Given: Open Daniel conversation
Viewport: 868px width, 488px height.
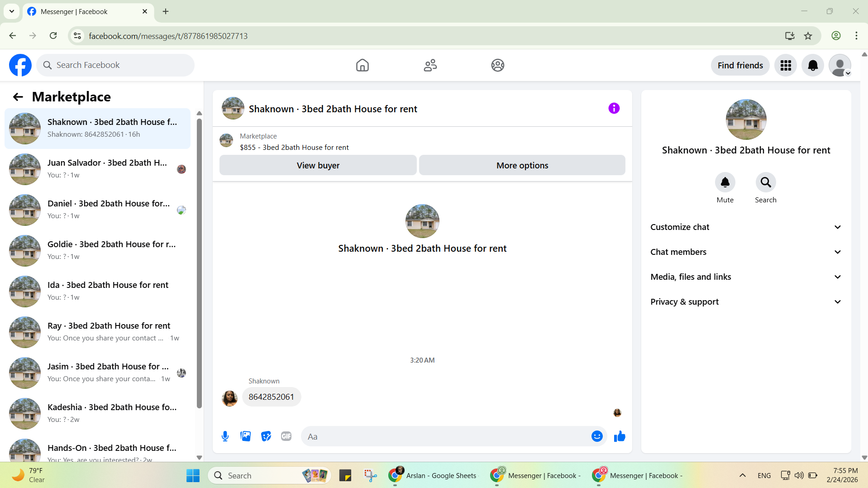Looking at the screenshot, I should [x=97, y=210].
